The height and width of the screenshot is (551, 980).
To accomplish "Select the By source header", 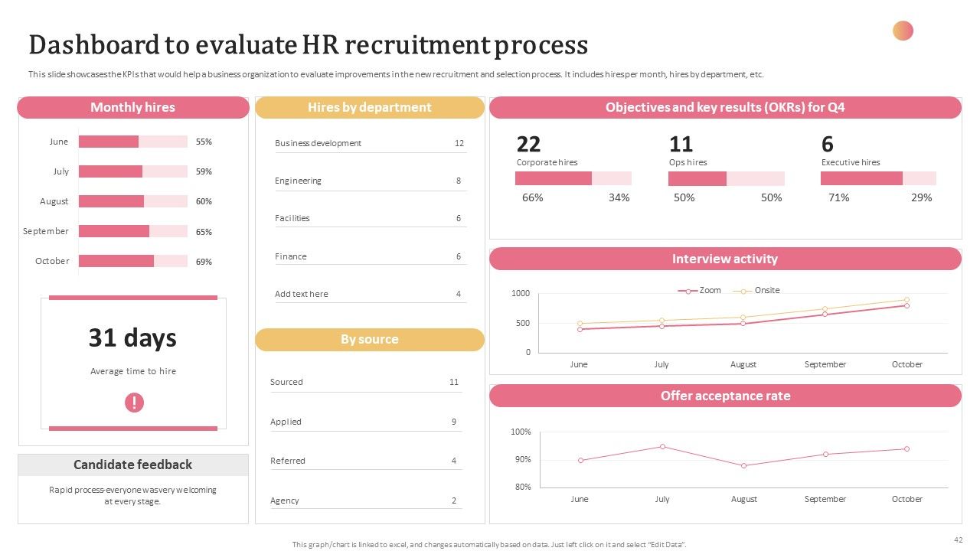I will pyautogui.click(x=370, y=340).
